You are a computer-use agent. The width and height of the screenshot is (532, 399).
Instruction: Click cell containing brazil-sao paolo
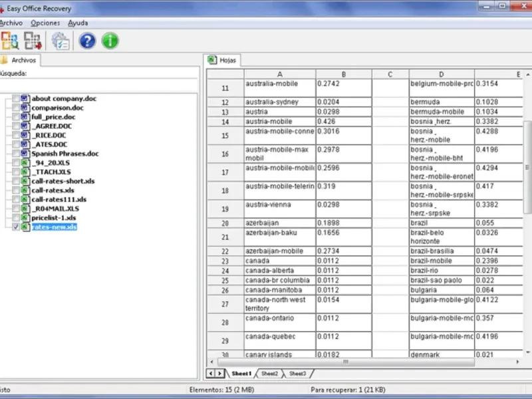point(442,280)
